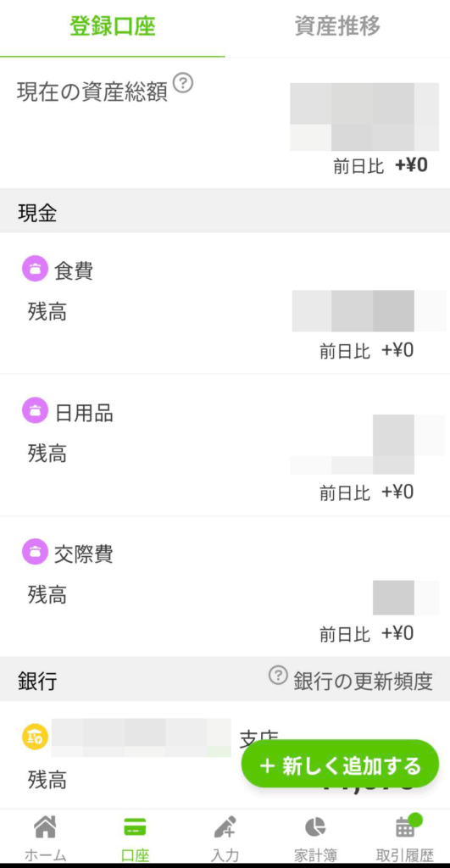Open the 取引履歴 calendar icon
450x868 pixels.
pyautogui.click(x=404, y=827)
